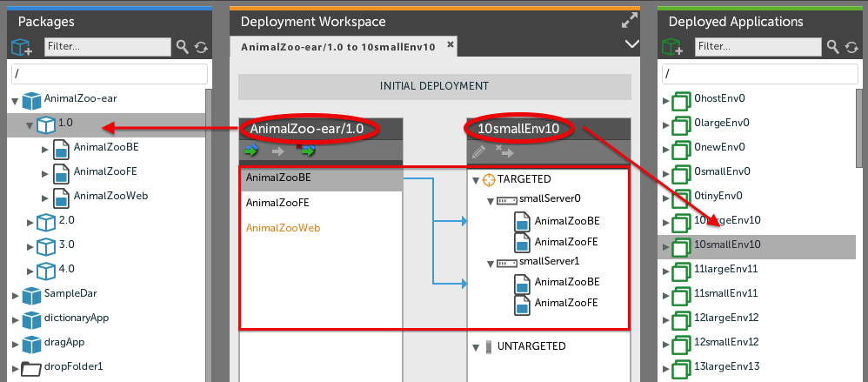Viewport: 868px width, 382px height.
Task: Click the pencil edit icon under 10smallEnv10
Action: point(478,151)
